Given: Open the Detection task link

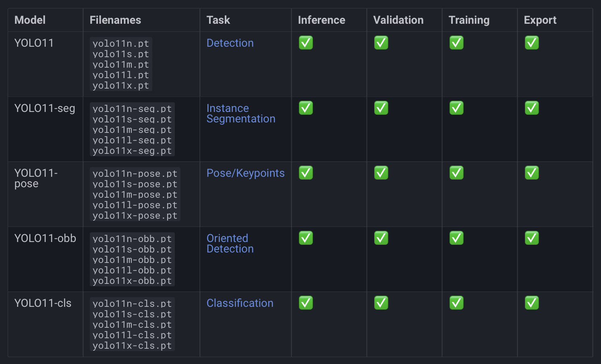Looking at the screenshot, I should point(230,43).
